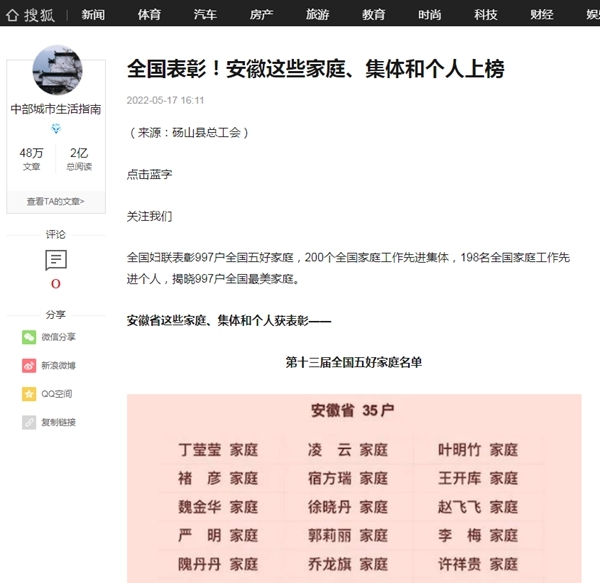Click 查看TA的文章 link
This screenshot has width=600, height=583.
tap(56, 201)
